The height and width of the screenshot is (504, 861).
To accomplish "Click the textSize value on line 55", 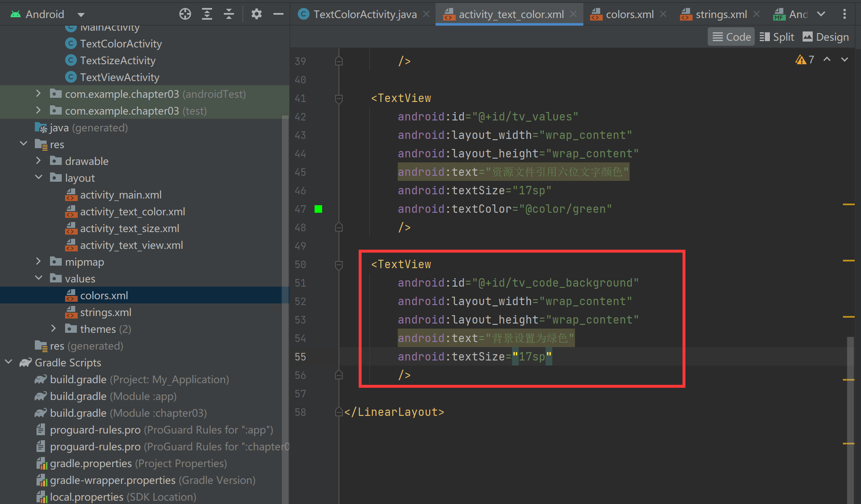I will [x=532, y=357].
